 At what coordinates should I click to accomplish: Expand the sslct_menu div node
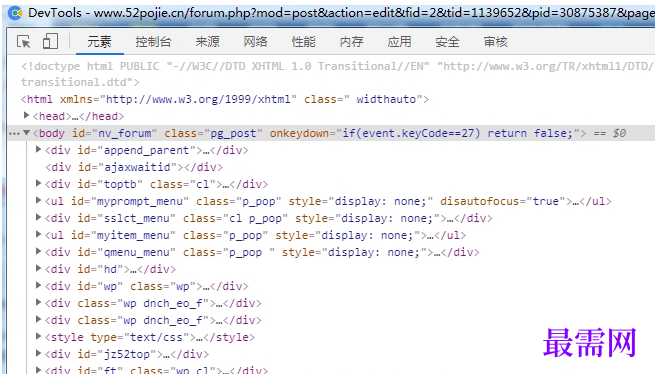pos(38,217)
